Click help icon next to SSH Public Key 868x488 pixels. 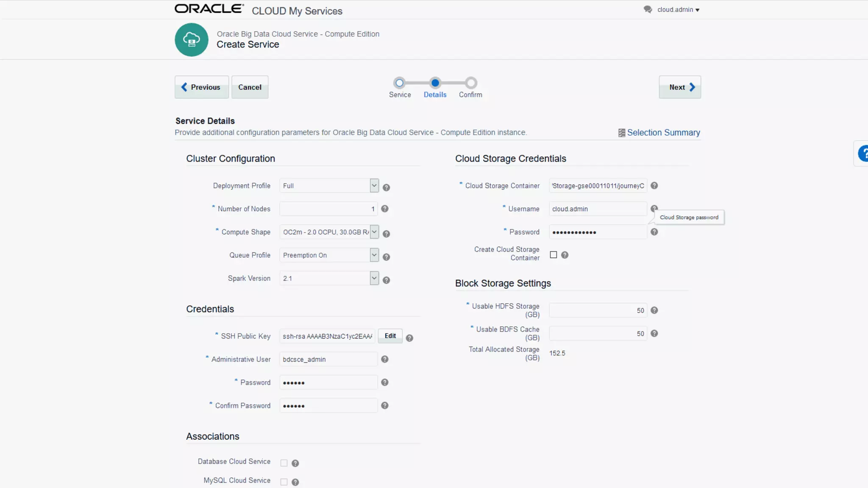[x=409, y=338]
